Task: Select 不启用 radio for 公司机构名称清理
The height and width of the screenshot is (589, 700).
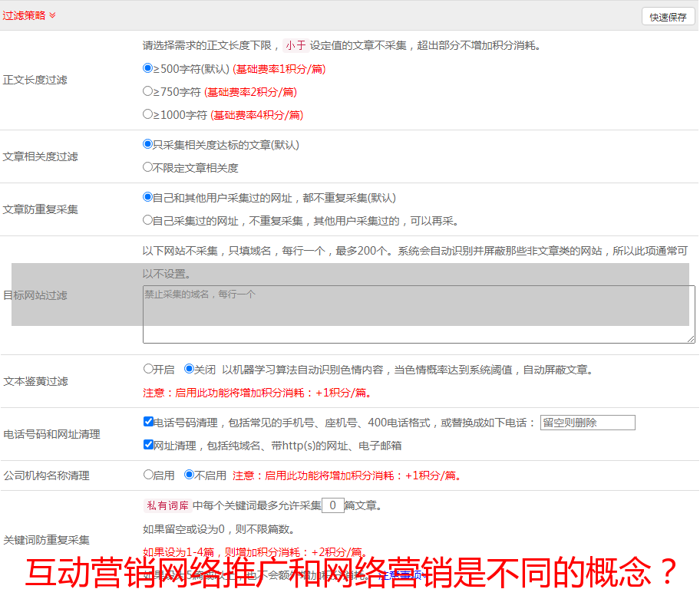Action: (190, 475)
